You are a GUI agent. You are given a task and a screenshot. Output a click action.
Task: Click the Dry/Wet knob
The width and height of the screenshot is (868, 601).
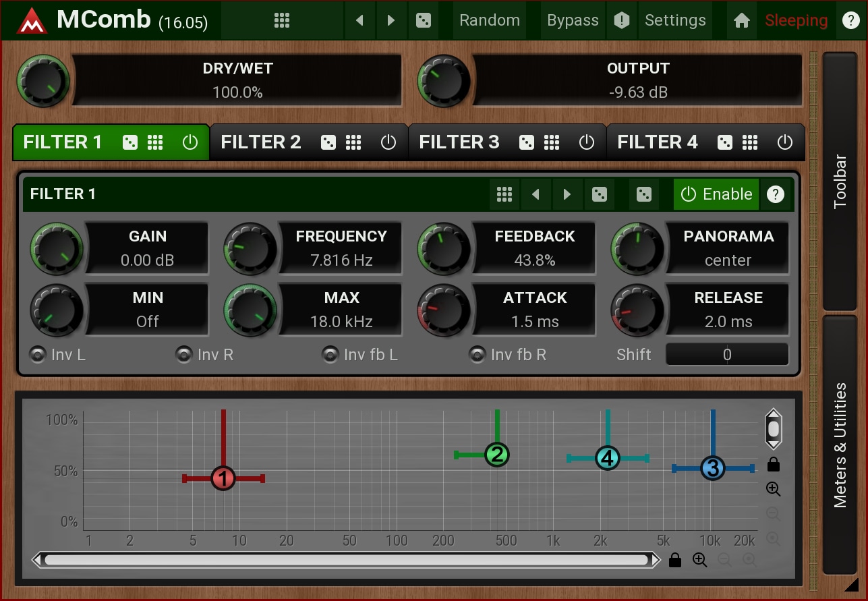(x=43, y=80)
